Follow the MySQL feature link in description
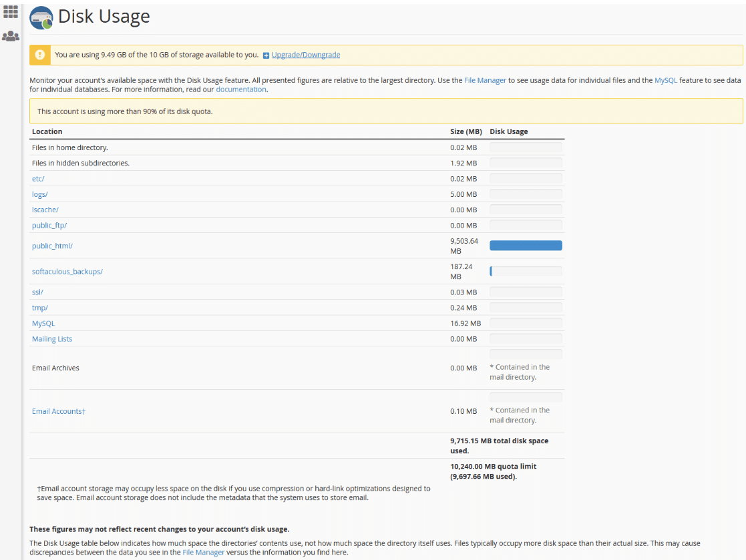 (665, 80)
